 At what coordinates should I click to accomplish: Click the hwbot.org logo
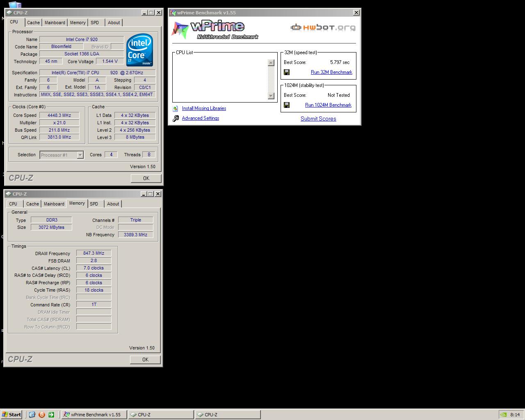coord(323,27)
